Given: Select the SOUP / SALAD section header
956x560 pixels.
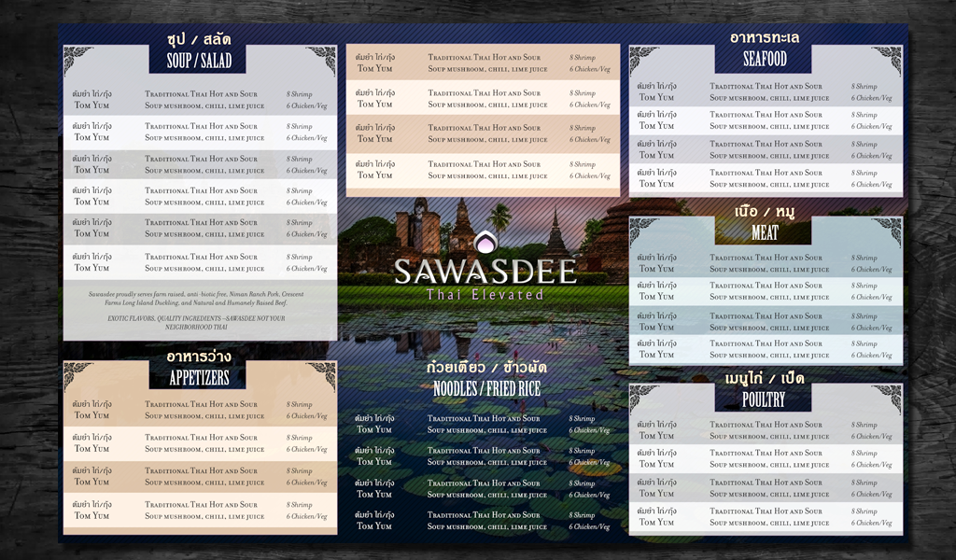Looking at the screenshot, I should point(199,62).
